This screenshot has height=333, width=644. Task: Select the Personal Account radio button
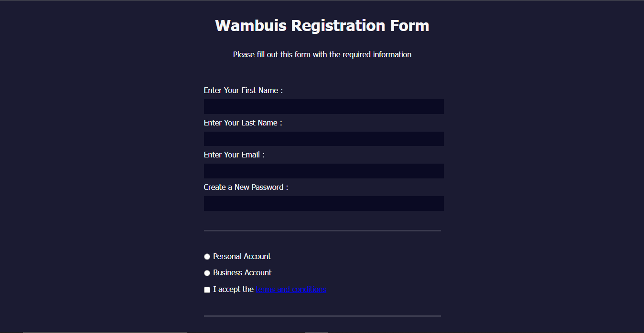tap(207, 256)
